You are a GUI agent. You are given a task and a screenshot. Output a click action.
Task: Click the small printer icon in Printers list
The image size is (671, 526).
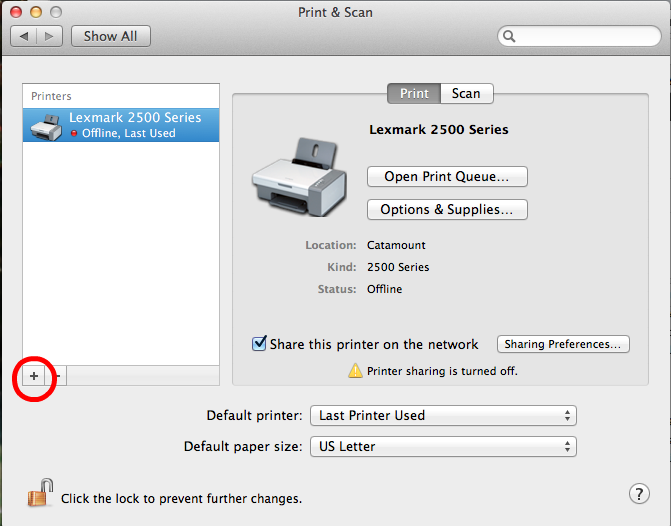[46, 127]
